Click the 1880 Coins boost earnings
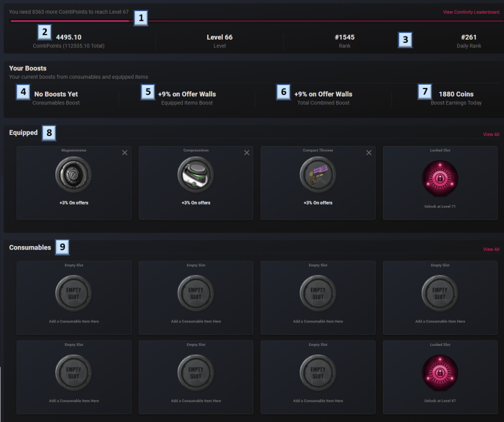 [x=456, y=94]
